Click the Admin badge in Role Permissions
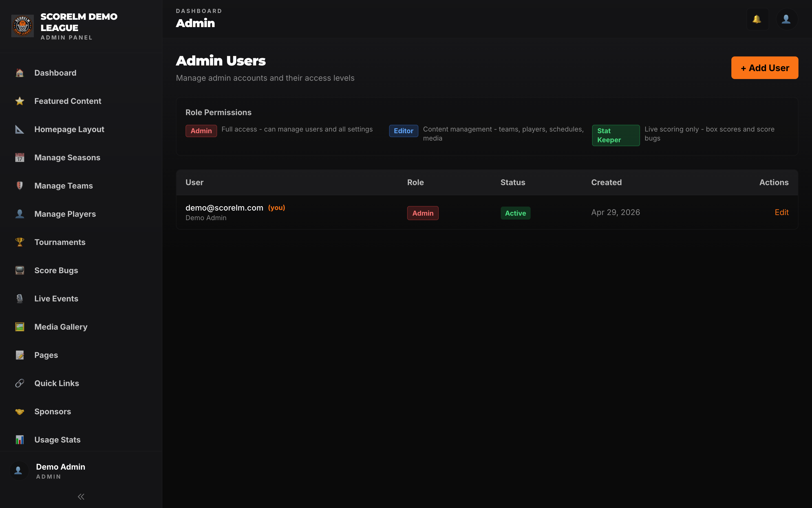Viewport: 812px width, 508px height. click(x=201, y=131)
